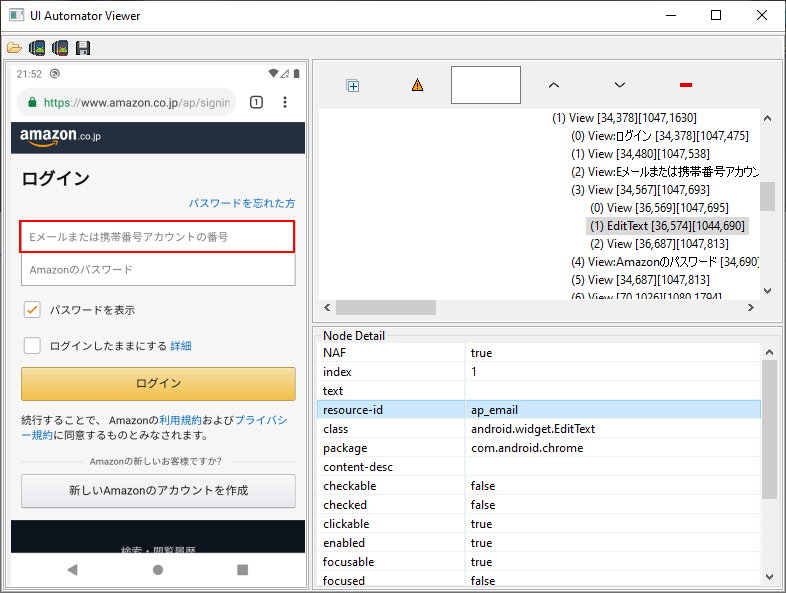Click Node Detail scrollbar up arrow
Screen dimensions: 786x593
click(769, 352)
